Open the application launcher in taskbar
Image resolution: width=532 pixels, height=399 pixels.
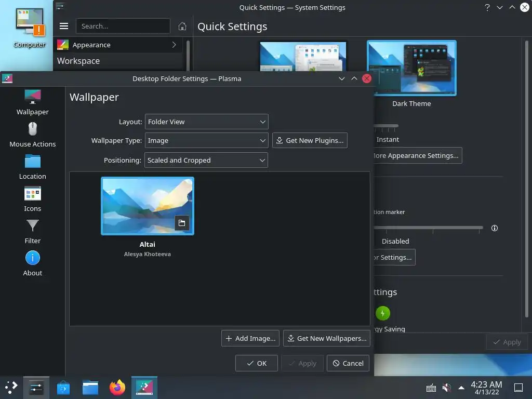[x=11, y=388]
